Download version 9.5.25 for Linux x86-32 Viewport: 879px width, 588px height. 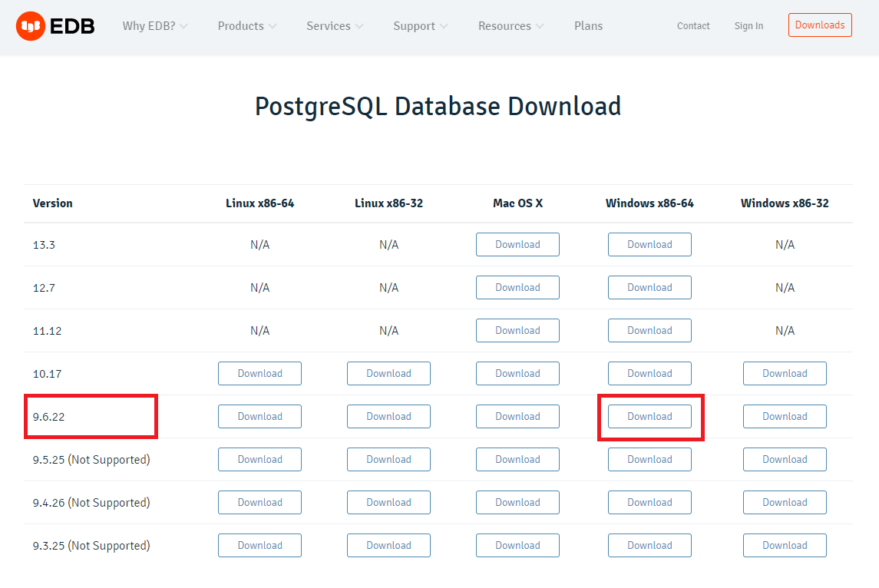click(x=388, y=460)
